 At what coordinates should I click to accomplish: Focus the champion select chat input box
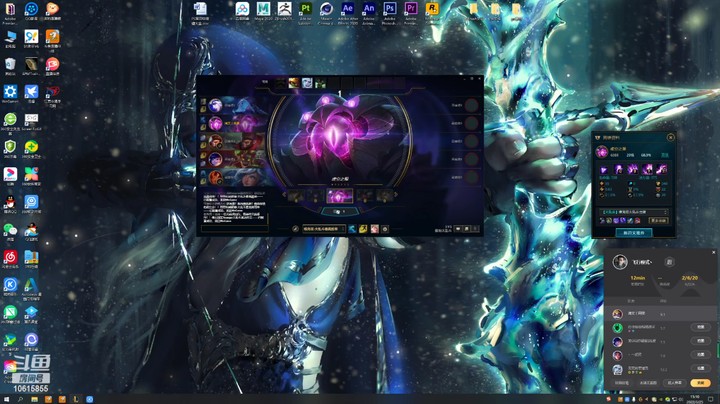(x=235, y=228)
